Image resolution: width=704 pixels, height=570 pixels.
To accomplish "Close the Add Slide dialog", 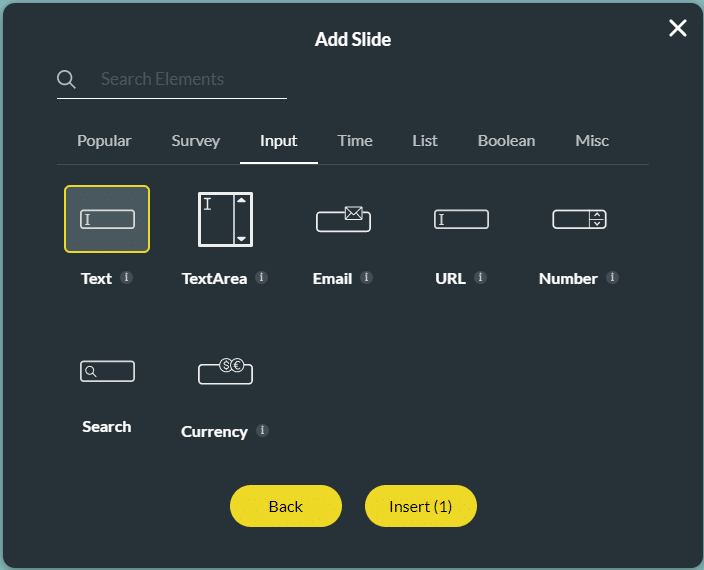I will [678, 28].
